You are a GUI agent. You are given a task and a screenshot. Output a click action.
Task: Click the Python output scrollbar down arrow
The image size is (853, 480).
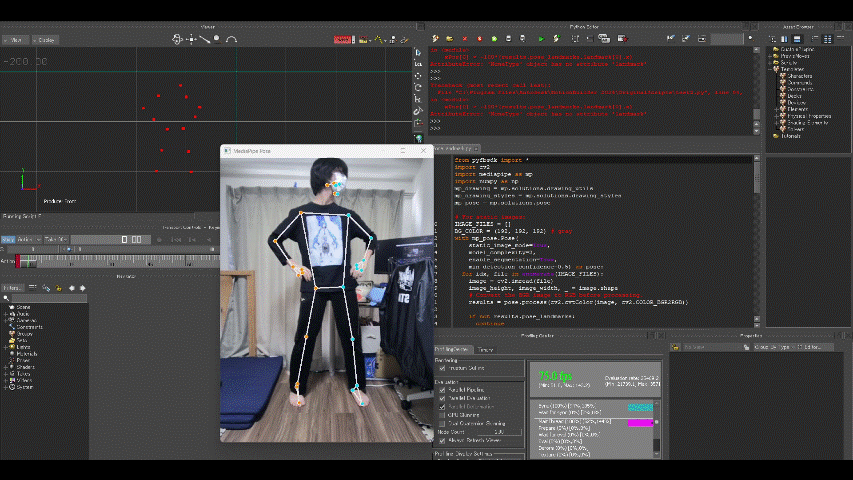click(756, 131)
